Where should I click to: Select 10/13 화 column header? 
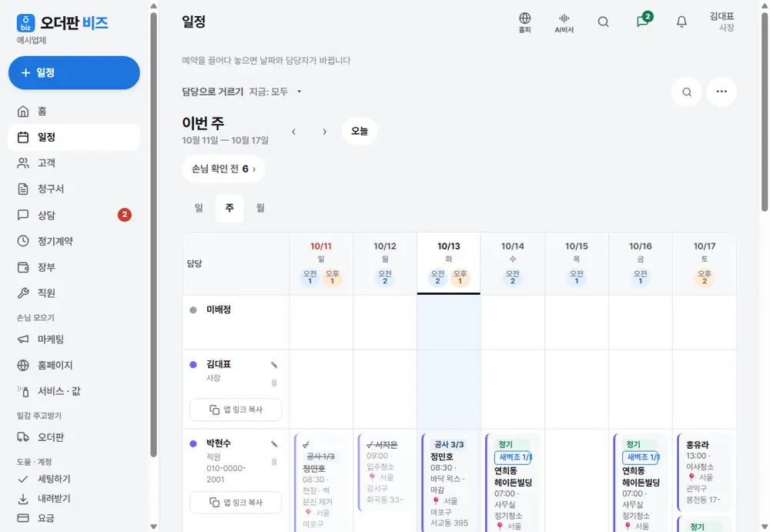(449, 263)
